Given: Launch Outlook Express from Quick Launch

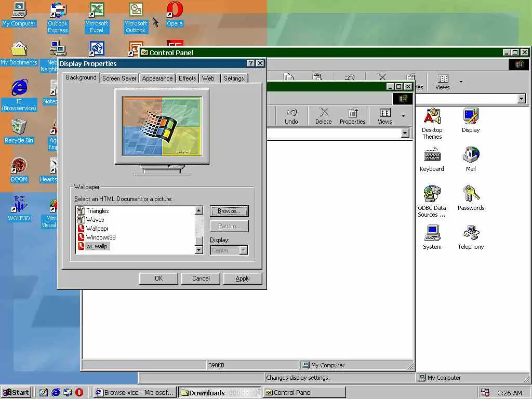Looking at the screenshot, I should pos(68,392).
